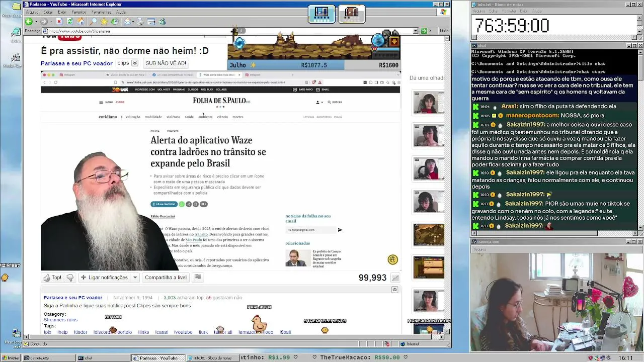Open the address bar dropdown arrow
Screen dimensions: 644x362
(416, 31)
